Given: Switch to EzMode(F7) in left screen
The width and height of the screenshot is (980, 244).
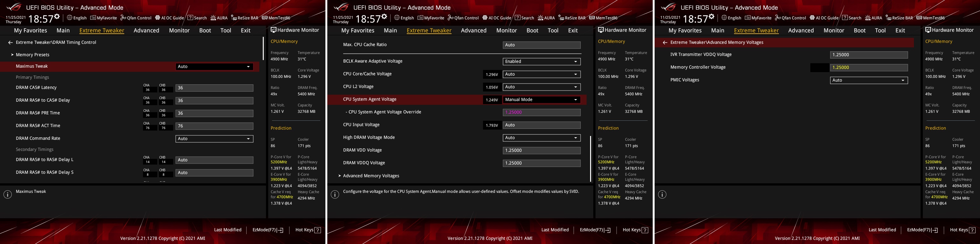Looking at the screenshot, I should click(268, 230).
